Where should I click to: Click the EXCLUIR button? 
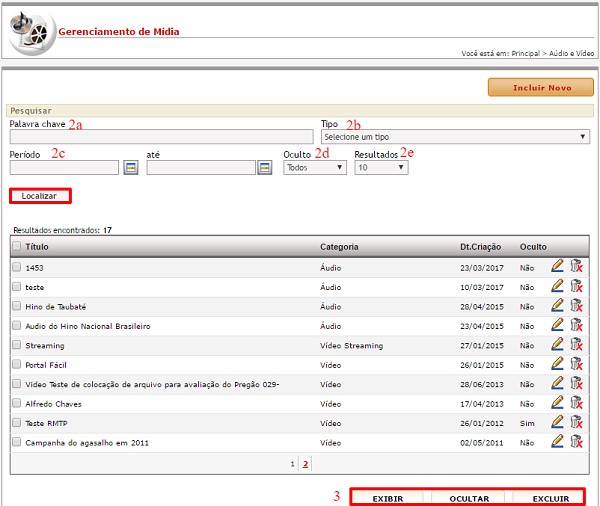[x=551, y=499]
